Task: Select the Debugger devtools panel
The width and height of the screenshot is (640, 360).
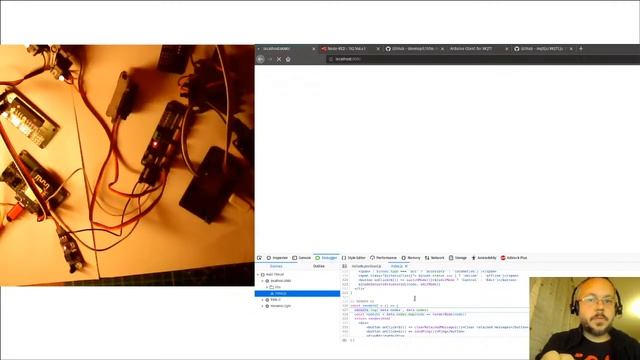Action: pos(326,258)
